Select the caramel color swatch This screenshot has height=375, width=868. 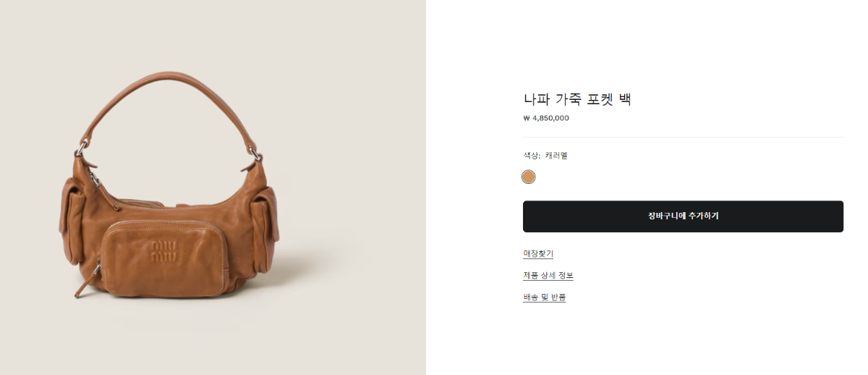pos(529,177)
